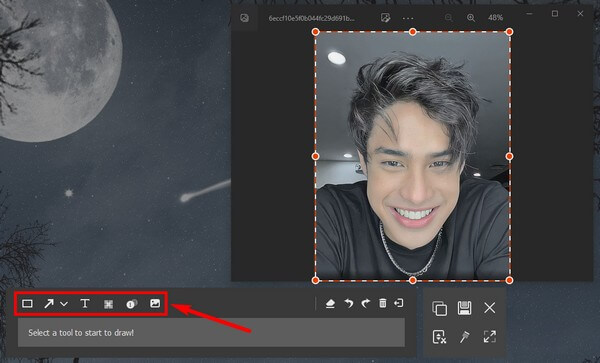Open the three-dot more menu in Photos
This screenshot has height=363, width=600.
[x=408, y=18]
